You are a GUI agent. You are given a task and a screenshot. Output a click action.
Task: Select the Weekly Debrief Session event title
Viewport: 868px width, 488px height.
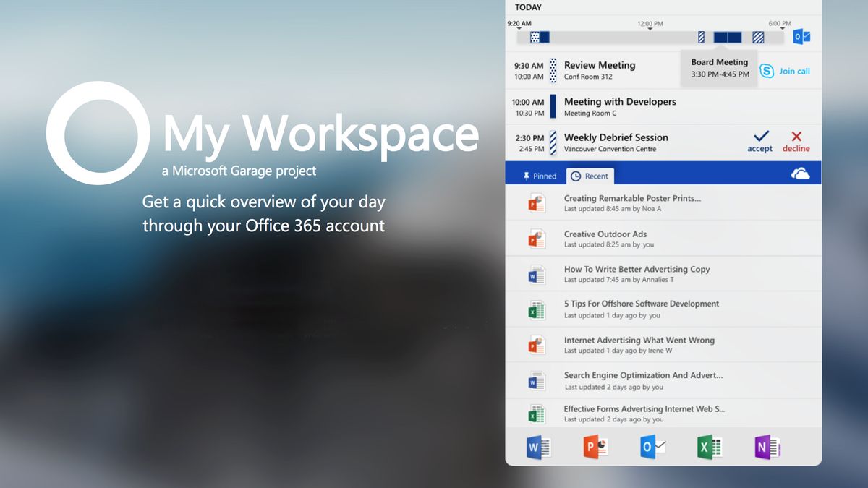[x=616, y=137]
